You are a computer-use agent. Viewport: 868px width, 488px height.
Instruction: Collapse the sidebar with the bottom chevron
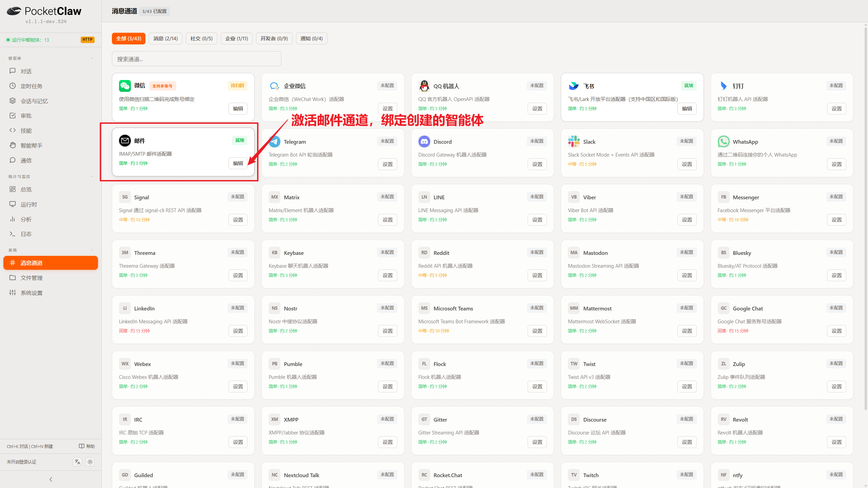coord(51,480)
